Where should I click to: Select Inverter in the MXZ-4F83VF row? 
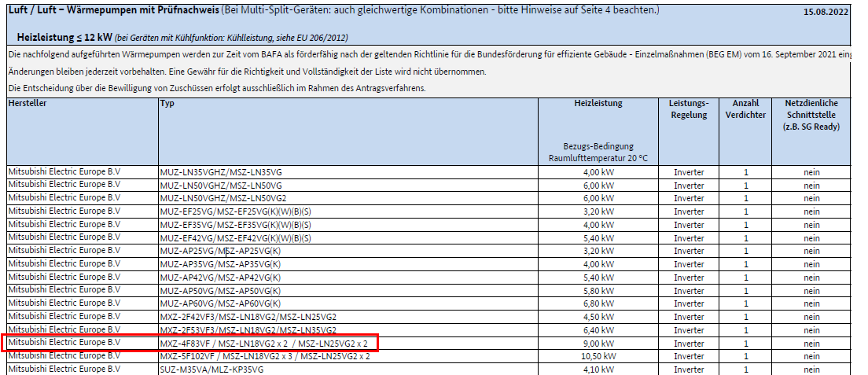689,344
